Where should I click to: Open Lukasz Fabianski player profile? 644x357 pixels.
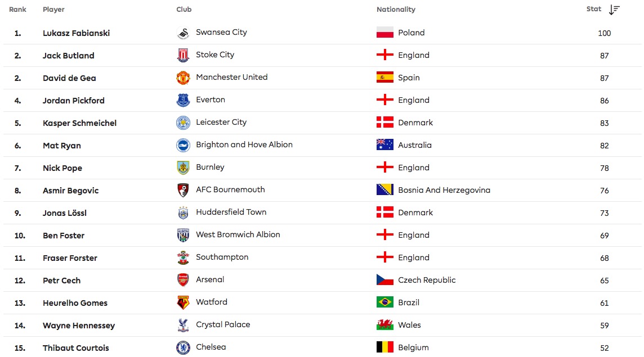(77, 33)
